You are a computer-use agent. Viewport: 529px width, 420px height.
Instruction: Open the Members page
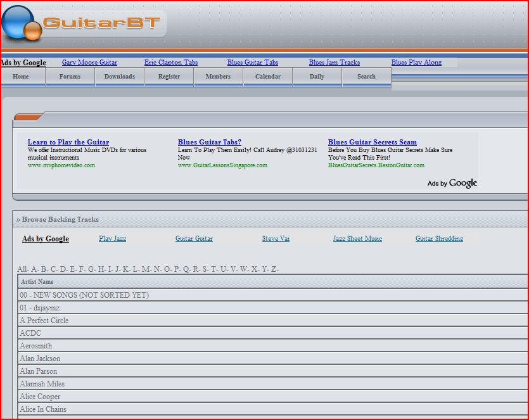pos(219,77)
